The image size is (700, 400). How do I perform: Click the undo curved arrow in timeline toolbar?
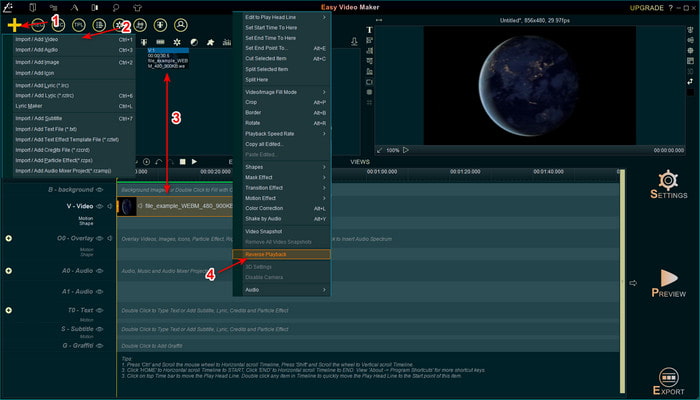coord(158,162)
